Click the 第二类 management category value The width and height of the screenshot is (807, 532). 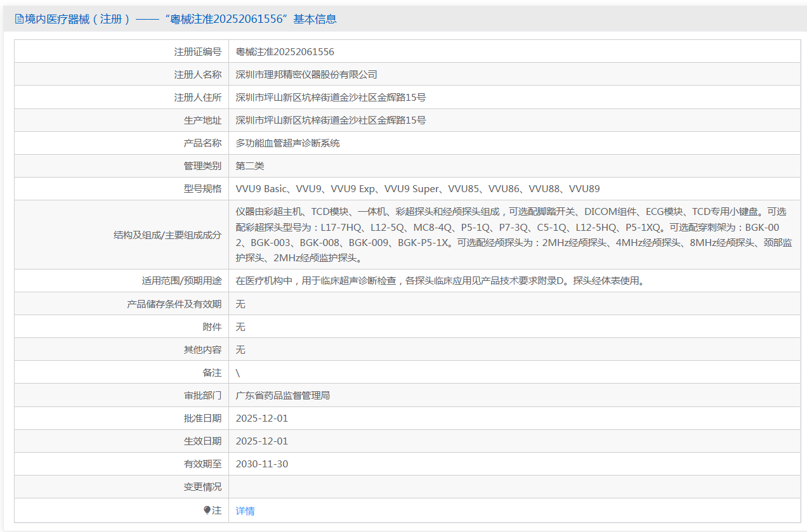tap(250, 166)
